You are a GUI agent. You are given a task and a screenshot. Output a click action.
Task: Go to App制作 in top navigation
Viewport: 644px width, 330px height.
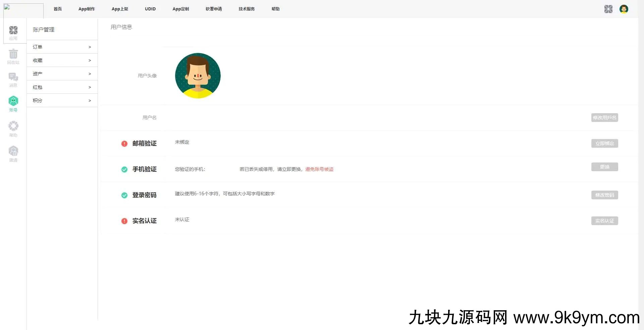pos(87,9)
